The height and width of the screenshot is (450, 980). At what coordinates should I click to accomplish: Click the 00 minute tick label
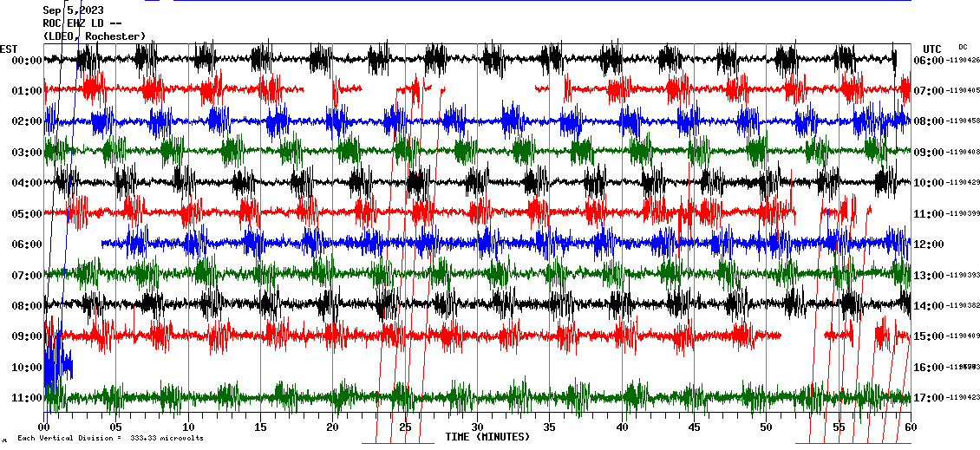[x=43, y=427]
